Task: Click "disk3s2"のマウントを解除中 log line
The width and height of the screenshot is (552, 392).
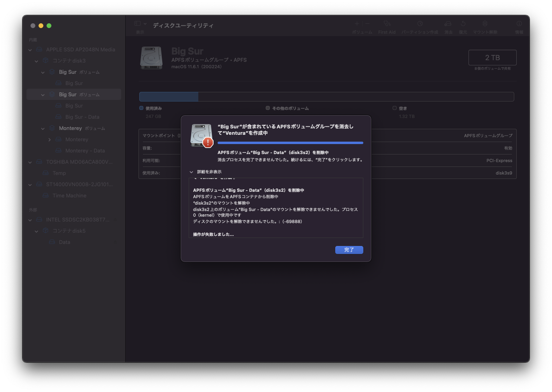Action: click(221, 203)
